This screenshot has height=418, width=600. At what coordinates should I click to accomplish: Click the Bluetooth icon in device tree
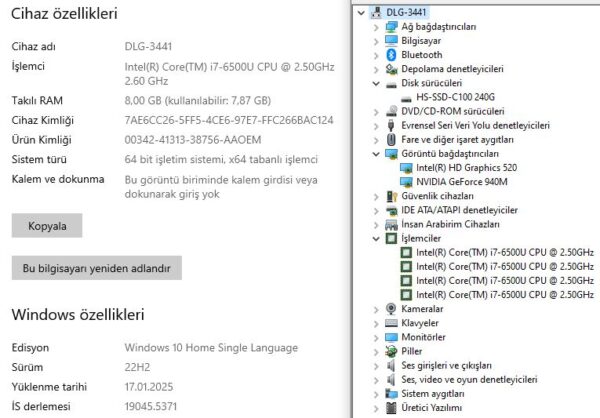391,55
